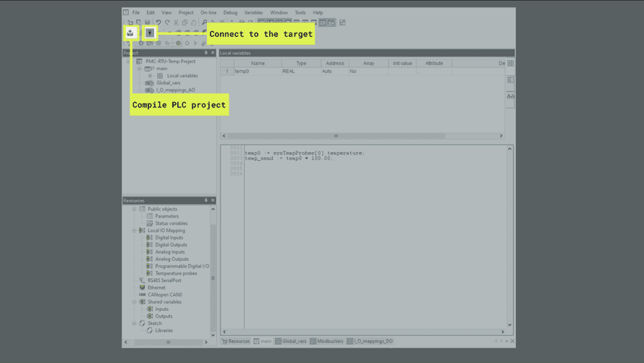Viewport: 644px width, 363px height.
Task: Click the Undo arrow in the toolbar
Action: tap(158, 22)
